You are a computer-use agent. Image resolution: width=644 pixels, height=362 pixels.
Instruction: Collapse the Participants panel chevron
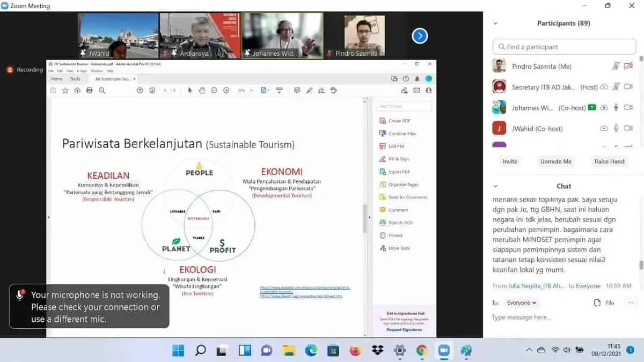tap(495, 24)
